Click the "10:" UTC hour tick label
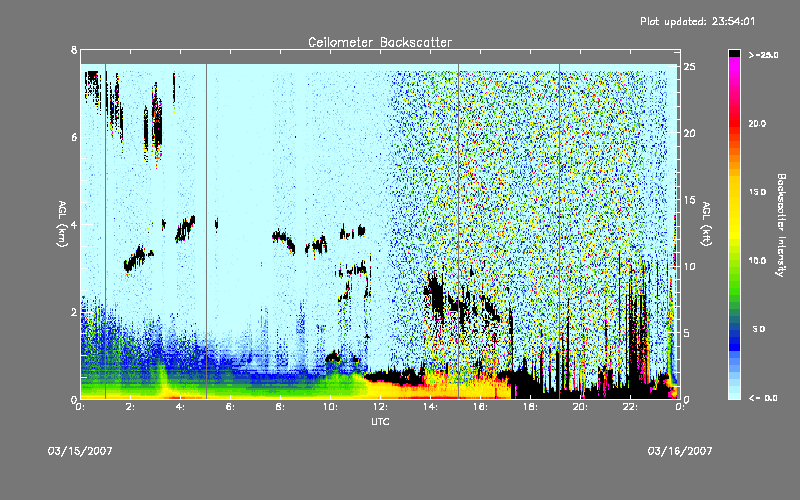Image resolution: width=800 pixels, height=500 pixels. pos(330,407)
